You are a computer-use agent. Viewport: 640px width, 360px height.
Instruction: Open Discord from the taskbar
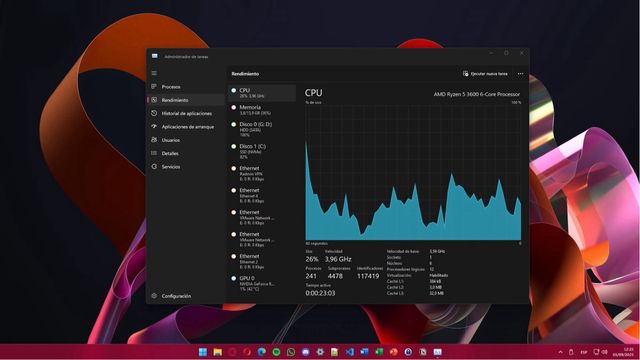pos(306,352)
